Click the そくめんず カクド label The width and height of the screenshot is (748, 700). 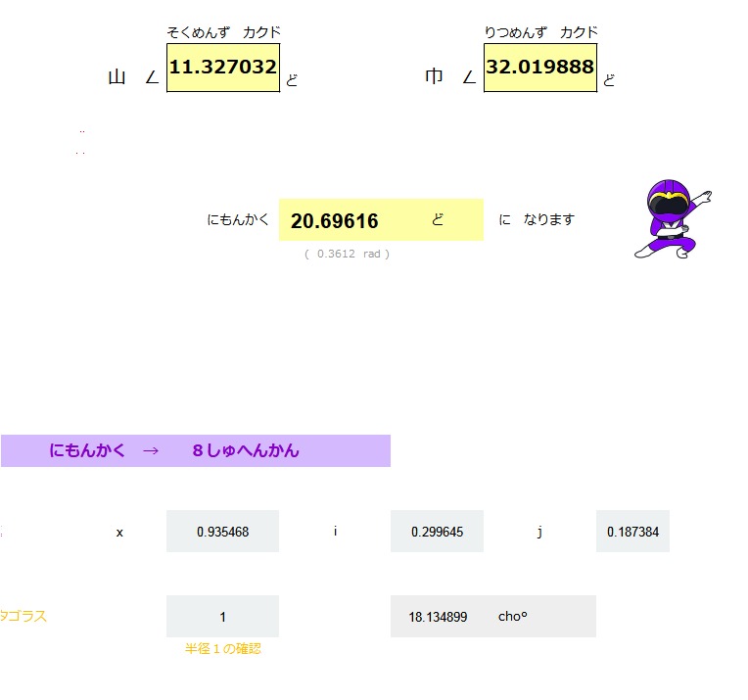[x=223, y=32]
